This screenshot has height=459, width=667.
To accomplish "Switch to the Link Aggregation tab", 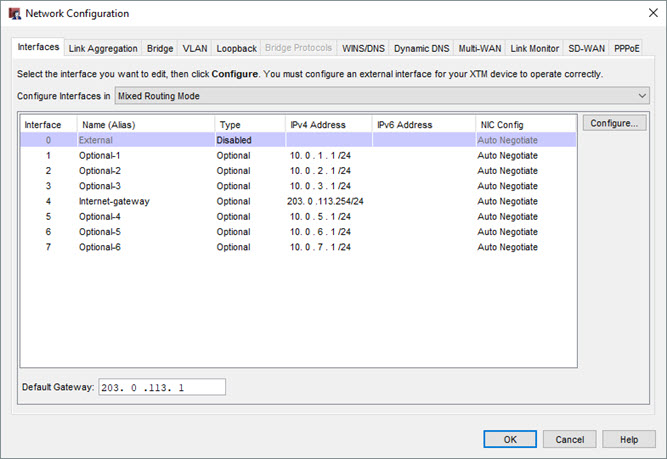I will coord(104,48).
